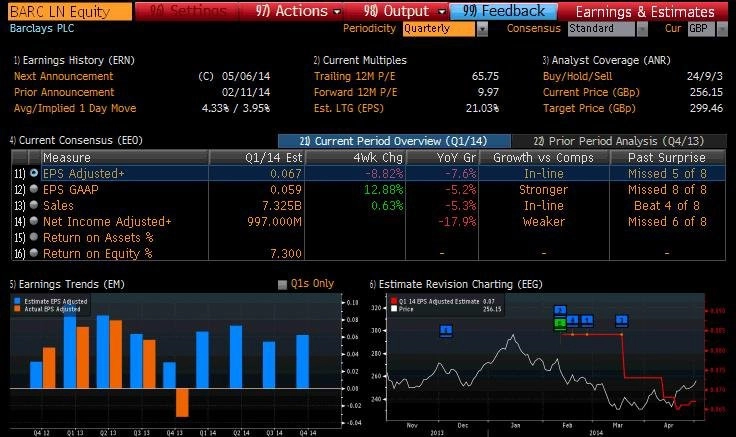This screenshot has width=736, height=437.
Task: Click the Buy/Hold/Sell value 24/9/3
Action: pos(705,76)
